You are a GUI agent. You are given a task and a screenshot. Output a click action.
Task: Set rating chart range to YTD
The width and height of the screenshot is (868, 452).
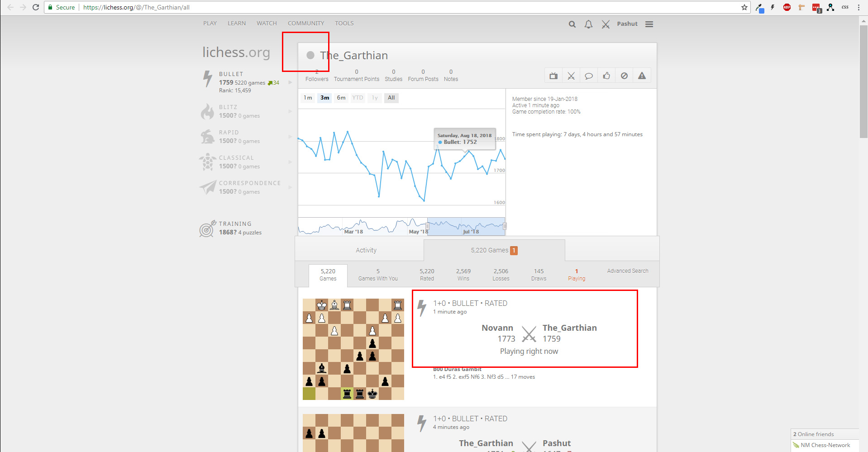(x=358, y=98)
